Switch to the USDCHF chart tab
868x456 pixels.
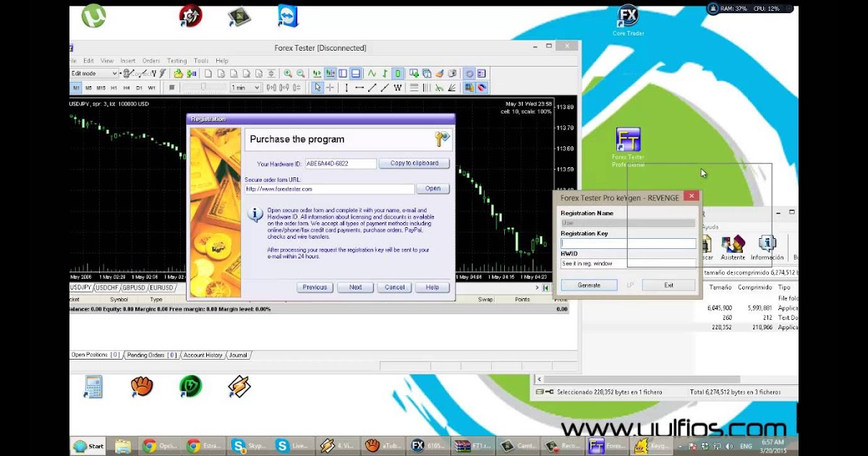pyautogui.click(x=106, y=287)
